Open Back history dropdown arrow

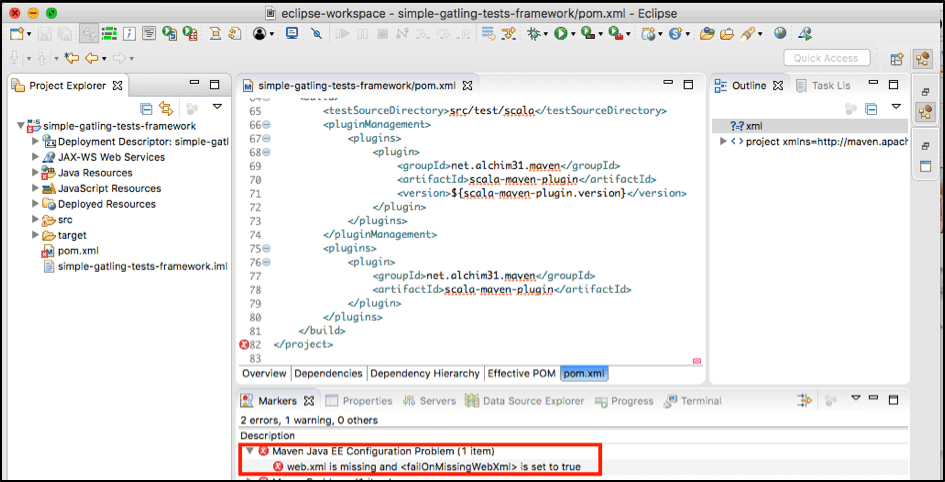coord(104,58)
